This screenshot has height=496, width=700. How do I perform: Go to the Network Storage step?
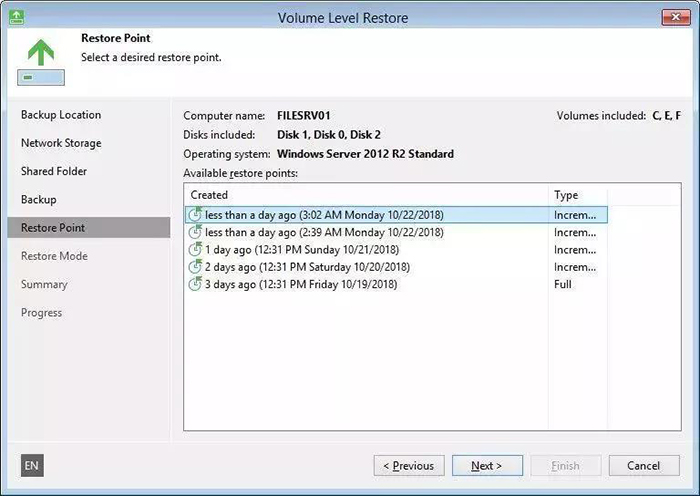click(61, 143)
